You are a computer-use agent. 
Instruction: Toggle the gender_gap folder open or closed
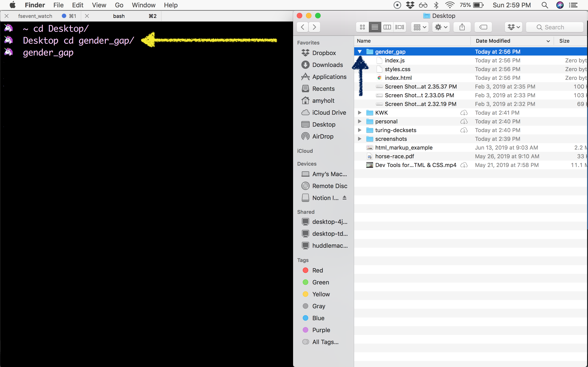pyautogui.click(x=359, y=52)
